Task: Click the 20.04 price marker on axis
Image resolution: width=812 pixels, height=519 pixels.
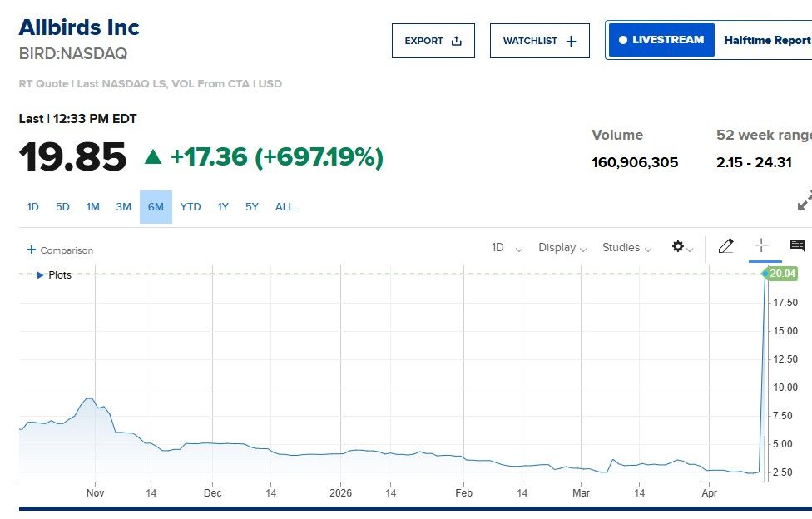Action: [x=782, y=274]
